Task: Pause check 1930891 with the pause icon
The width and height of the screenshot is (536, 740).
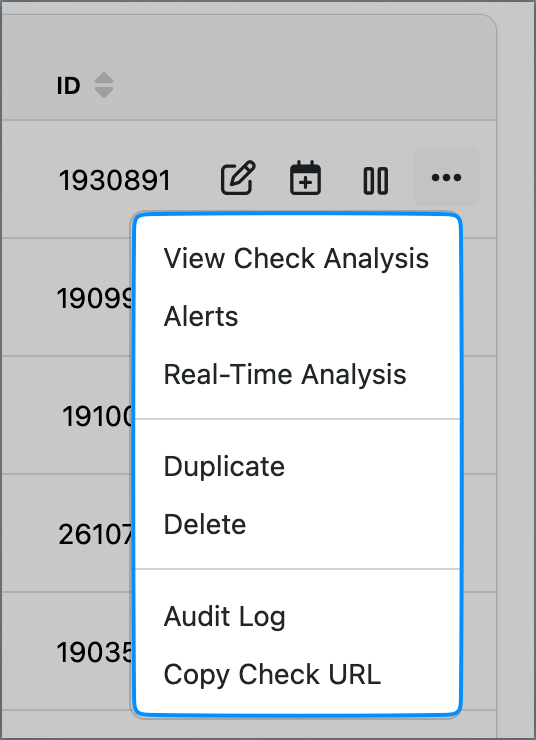Action: click(376, 181)
